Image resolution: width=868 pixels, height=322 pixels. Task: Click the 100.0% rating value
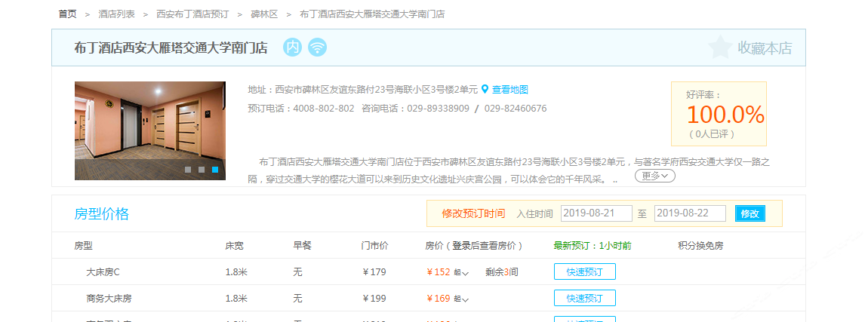pos(725,115)
